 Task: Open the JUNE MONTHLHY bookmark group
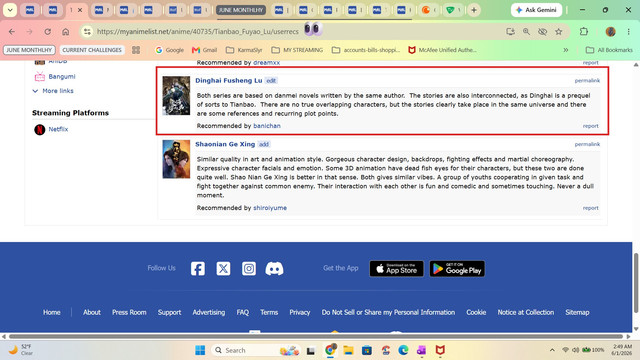coord(29,50)
